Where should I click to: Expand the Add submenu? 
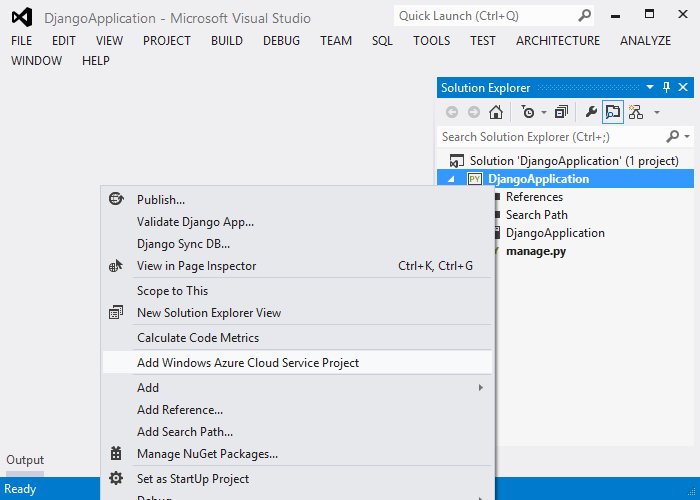point(297,388)
